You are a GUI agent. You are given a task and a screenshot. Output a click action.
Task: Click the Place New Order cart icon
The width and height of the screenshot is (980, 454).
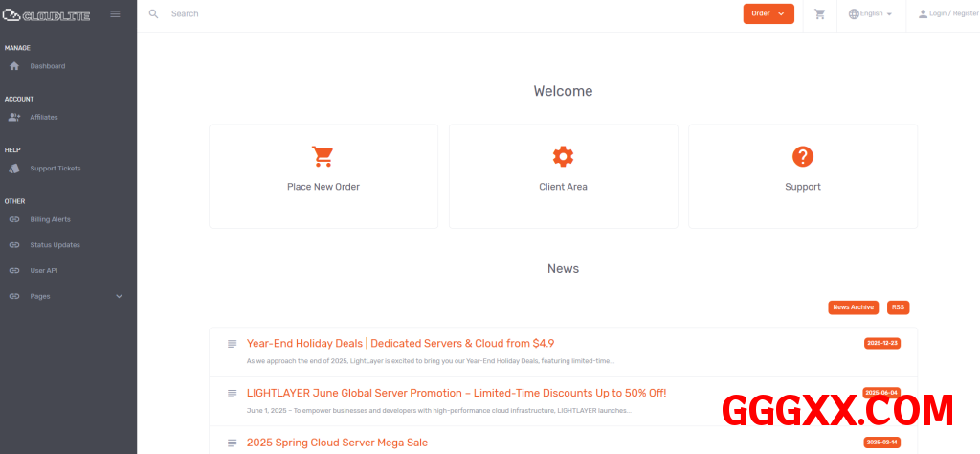coord(323,156)
